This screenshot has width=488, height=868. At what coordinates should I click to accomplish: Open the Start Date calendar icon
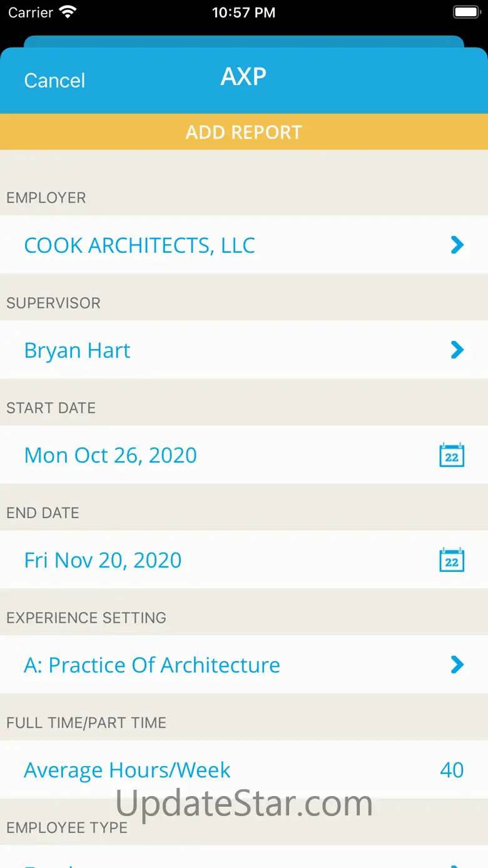(451, 455)
